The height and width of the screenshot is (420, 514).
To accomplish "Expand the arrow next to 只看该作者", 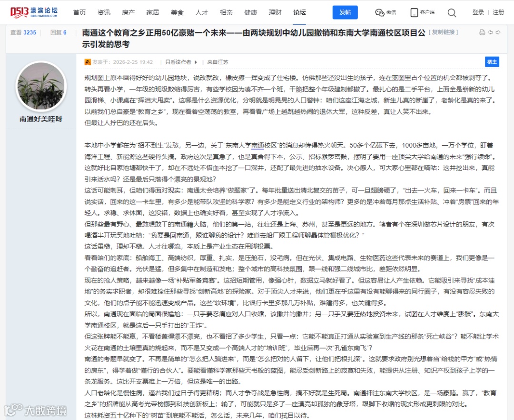I will point(196,62).
